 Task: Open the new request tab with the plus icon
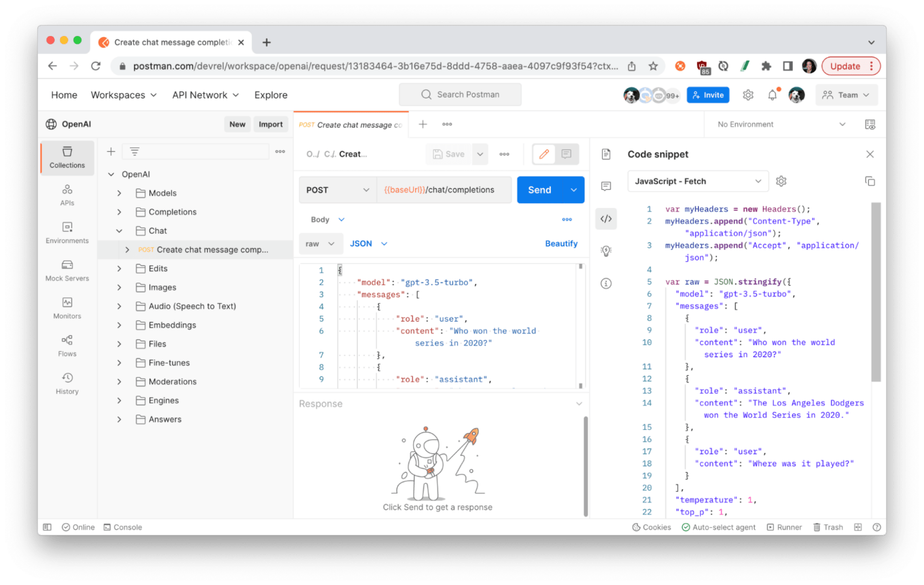tap(423, 124)
